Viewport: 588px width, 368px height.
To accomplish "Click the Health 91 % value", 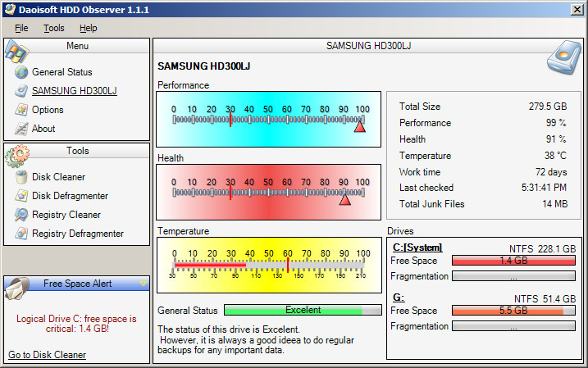I will (x=556, y=139).
